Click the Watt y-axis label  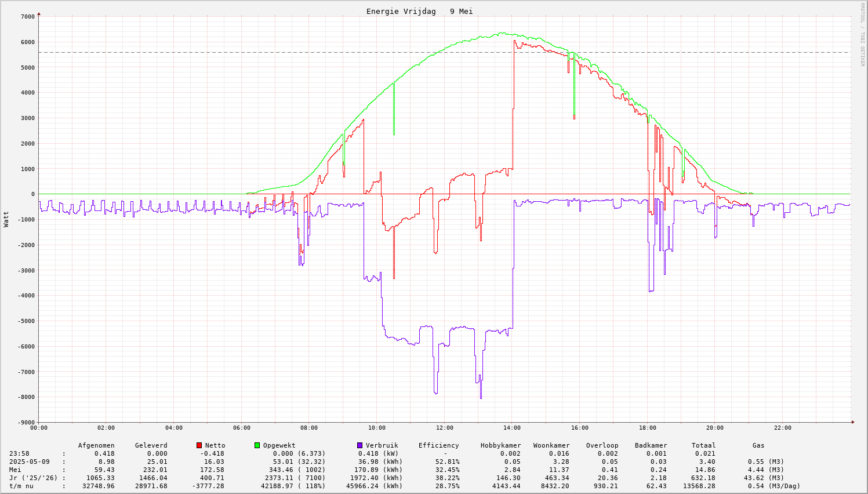[x=6, y=219]
